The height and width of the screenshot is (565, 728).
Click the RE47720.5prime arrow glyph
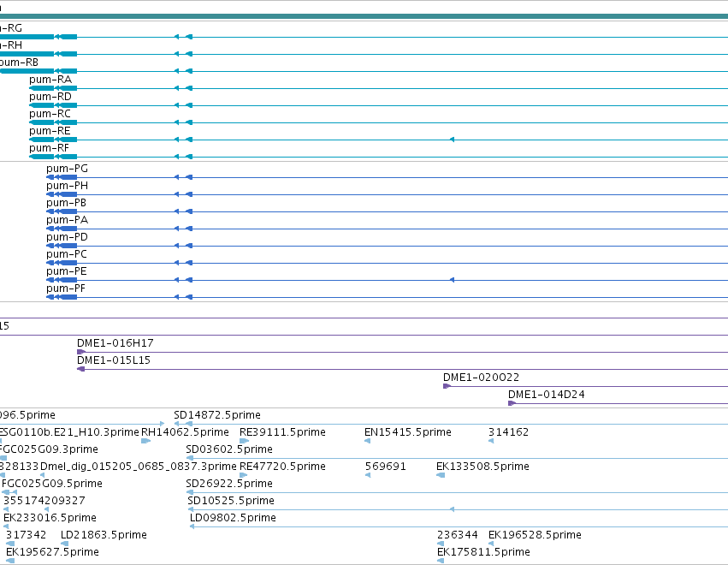[243, 475]
